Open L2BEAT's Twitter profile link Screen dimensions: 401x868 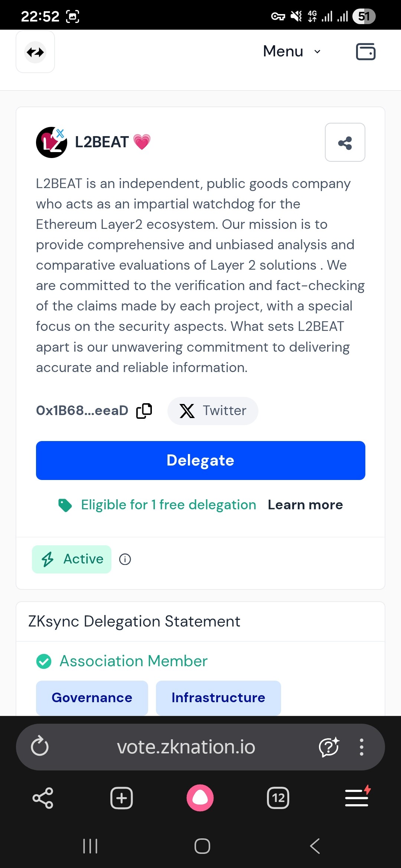[213, 411]
